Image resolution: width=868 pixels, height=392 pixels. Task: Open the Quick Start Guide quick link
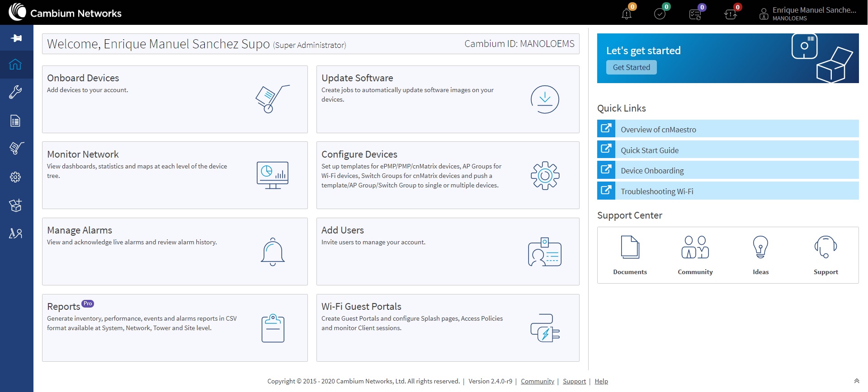click(728, 149)
